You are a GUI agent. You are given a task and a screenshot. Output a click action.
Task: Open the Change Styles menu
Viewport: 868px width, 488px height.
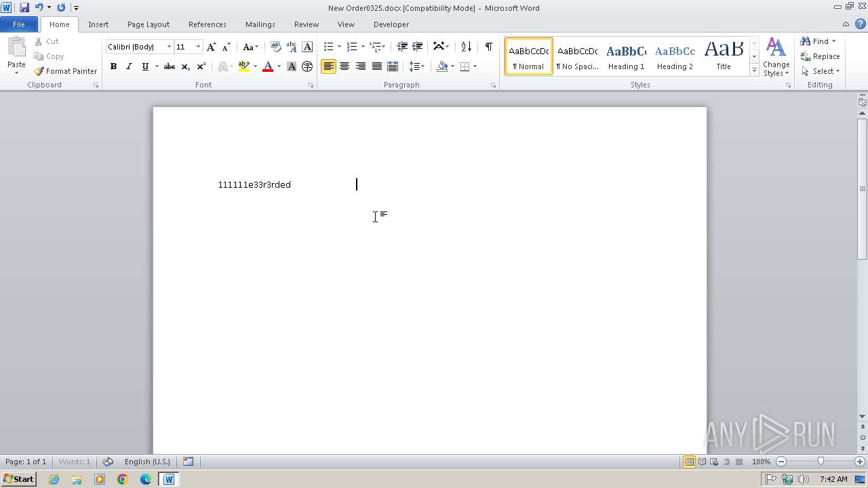[776, 58]
